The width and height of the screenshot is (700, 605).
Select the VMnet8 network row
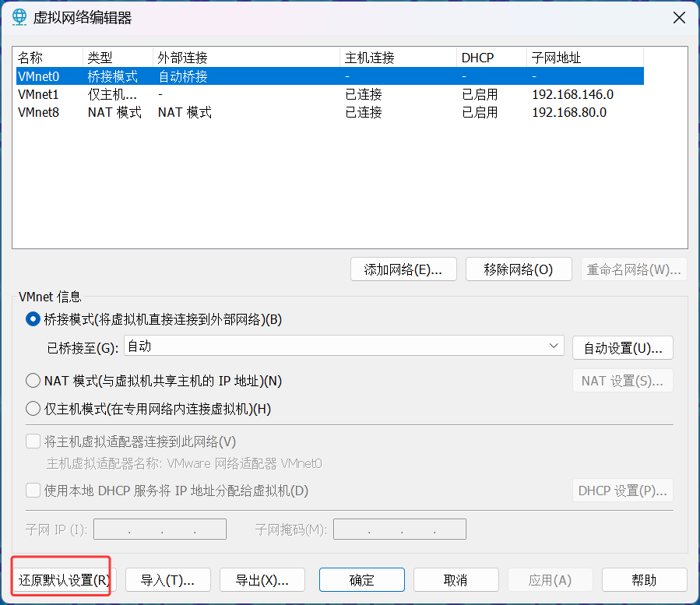point(330,112)
